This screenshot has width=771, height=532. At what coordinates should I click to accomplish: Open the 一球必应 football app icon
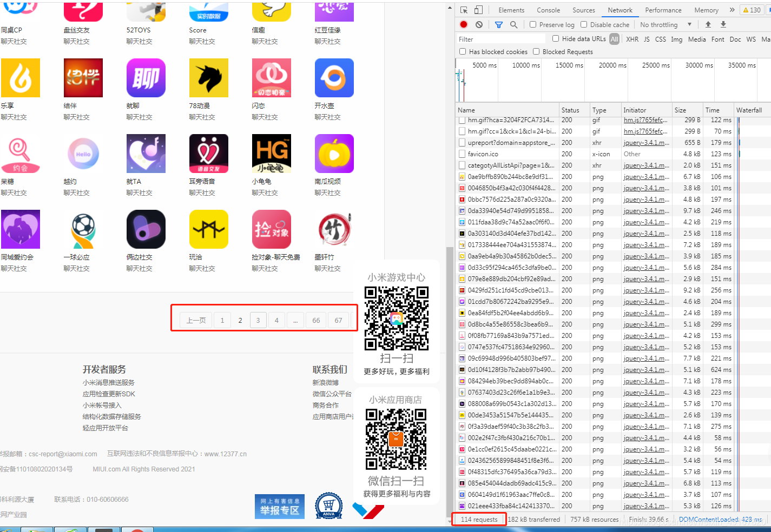point(83,229)
